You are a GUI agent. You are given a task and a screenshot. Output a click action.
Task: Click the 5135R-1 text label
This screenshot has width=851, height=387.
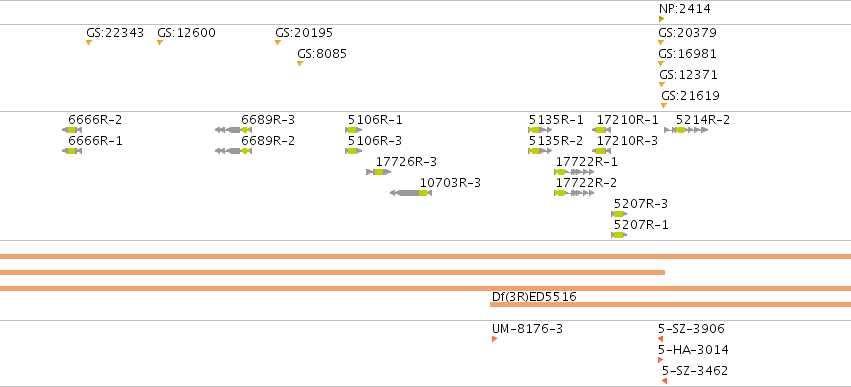[556, 120]
